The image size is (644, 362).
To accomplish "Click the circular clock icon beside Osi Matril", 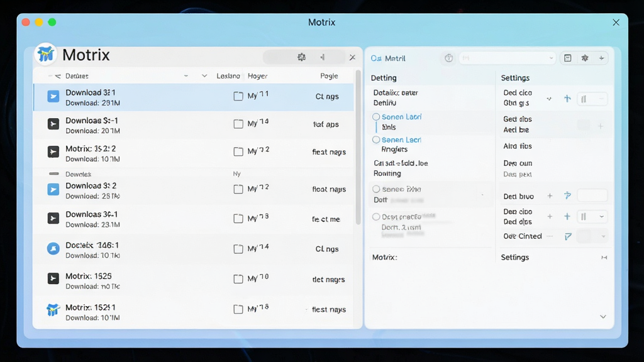I will click(448, 58).
